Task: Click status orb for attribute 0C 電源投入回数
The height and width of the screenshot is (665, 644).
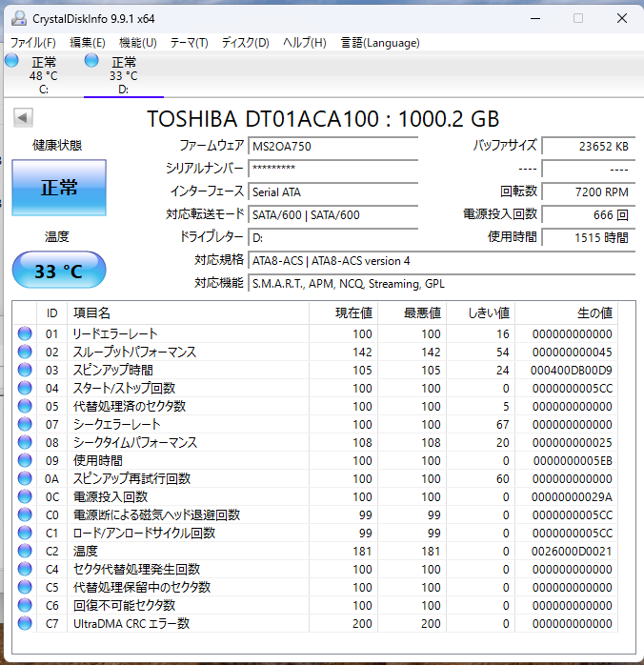Action: (25, 496)
